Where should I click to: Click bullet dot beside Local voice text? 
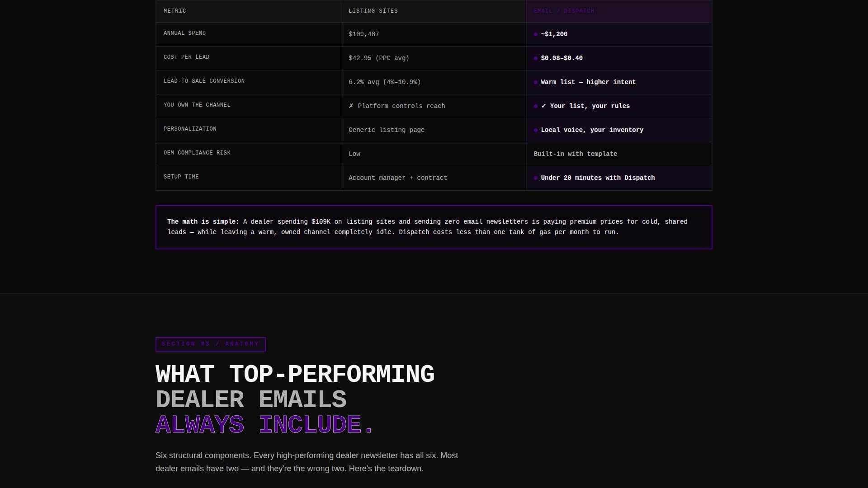pyautogui.click(x=536, y=130)
